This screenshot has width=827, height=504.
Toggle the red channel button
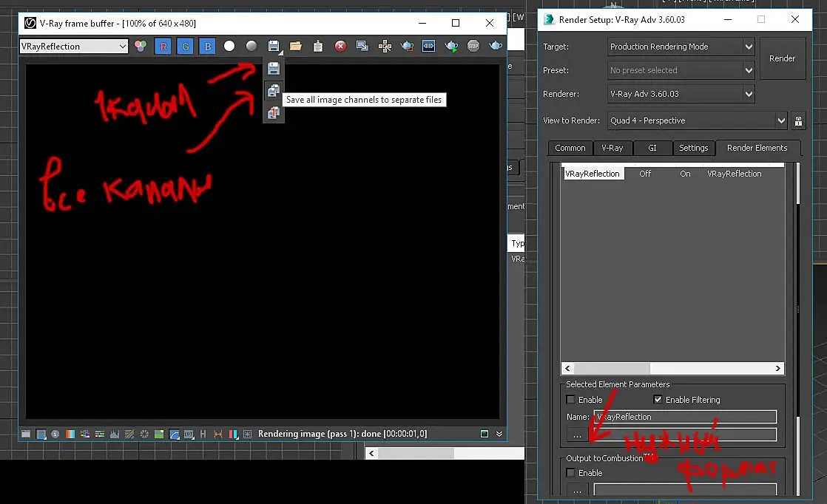(x=163, y=47)
